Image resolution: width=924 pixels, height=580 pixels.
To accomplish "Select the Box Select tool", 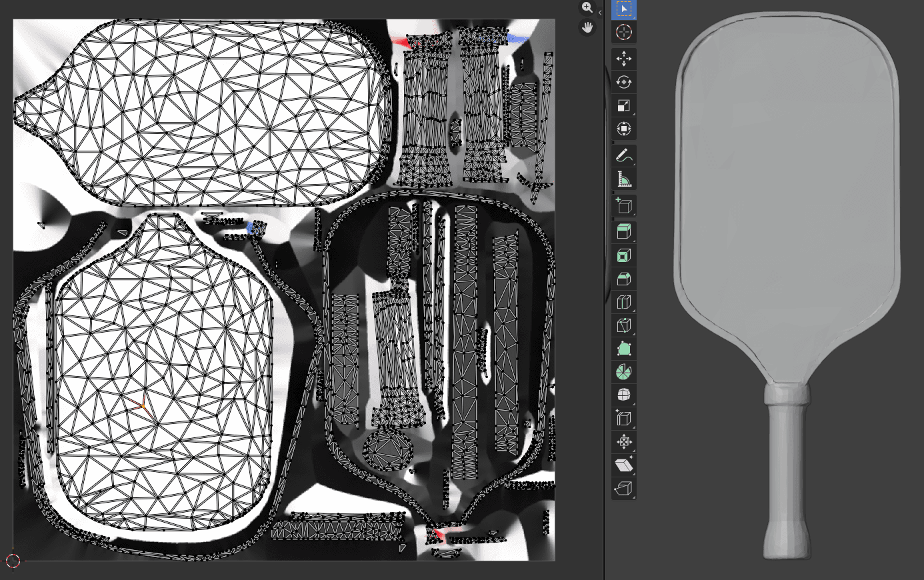I will pos(624,9).
